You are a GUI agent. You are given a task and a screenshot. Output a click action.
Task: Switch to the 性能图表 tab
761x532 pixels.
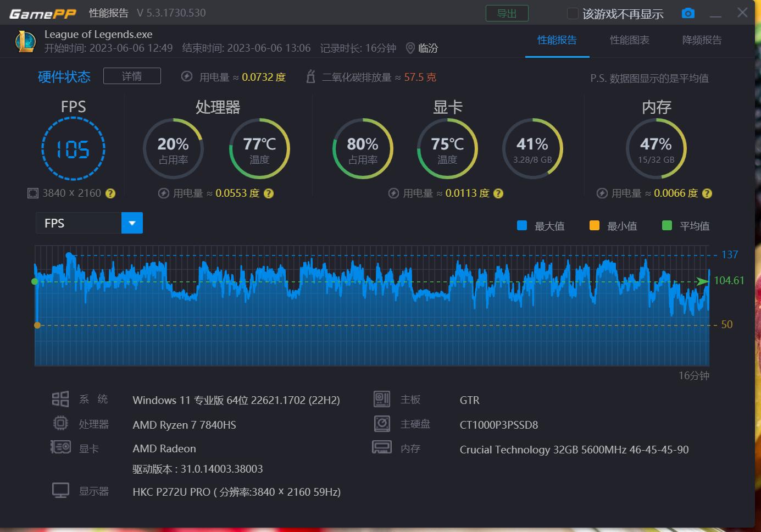point(629,40)
